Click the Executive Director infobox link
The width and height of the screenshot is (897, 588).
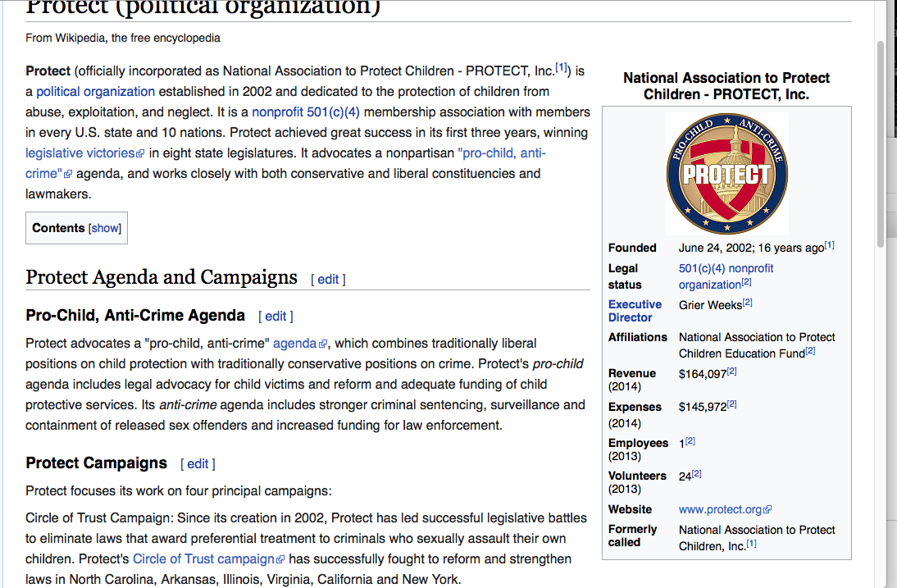coord(635,311)
